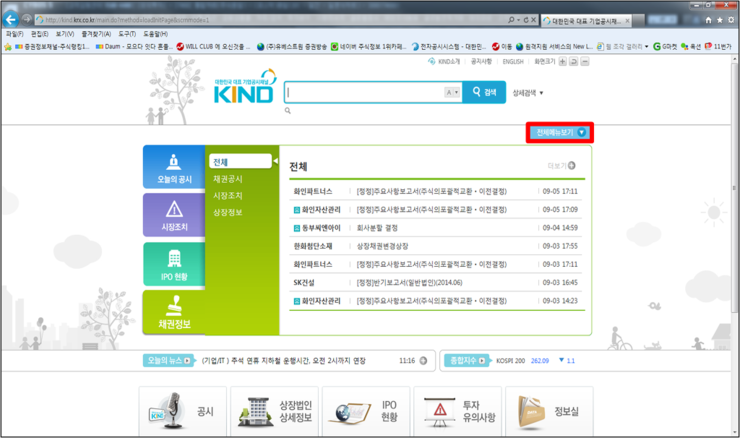
Task: Open 오늘의 공시 blue tile
Action: click(x=174, y=167)
